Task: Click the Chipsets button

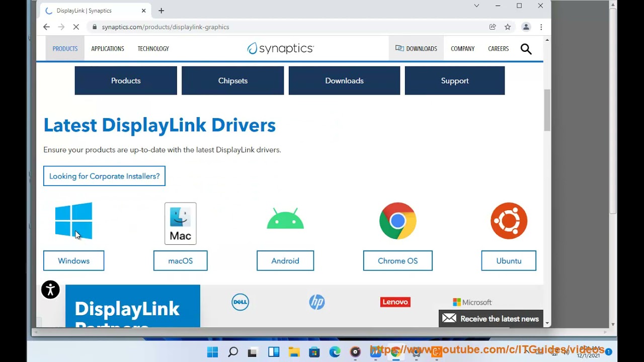Action: tap(232, 80)
